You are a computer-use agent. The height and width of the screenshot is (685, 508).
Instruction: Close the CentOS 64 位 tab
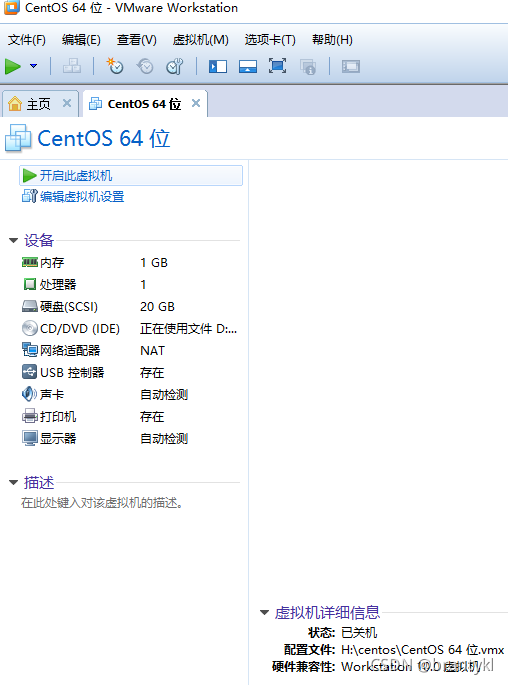(196, 103)
